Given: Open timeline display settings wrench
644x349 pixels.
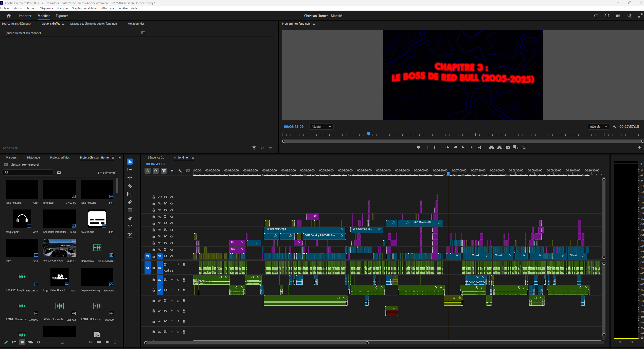Looking at the screenshot, I should 180,171.
